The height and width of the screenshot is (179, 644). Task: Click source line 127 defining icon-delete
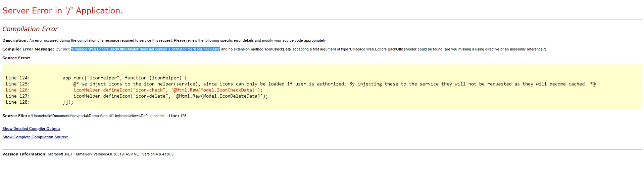pos(137,96)
